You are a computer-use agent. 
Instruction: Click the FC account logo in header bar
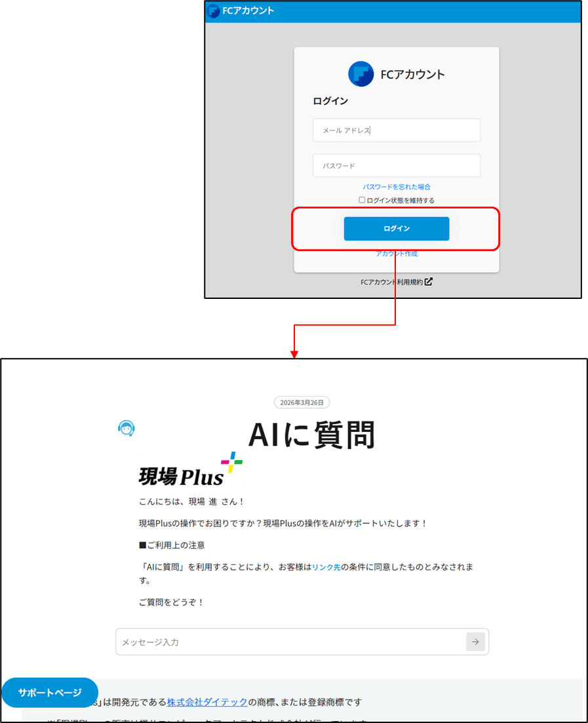pyautogui.click(x=214, y=10)
